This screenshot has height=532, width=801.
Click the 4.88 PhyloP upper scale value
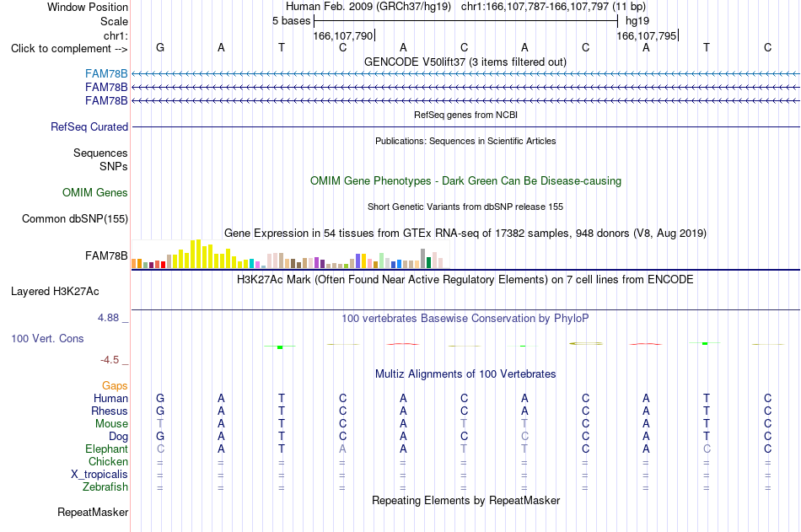coord(108,318)
